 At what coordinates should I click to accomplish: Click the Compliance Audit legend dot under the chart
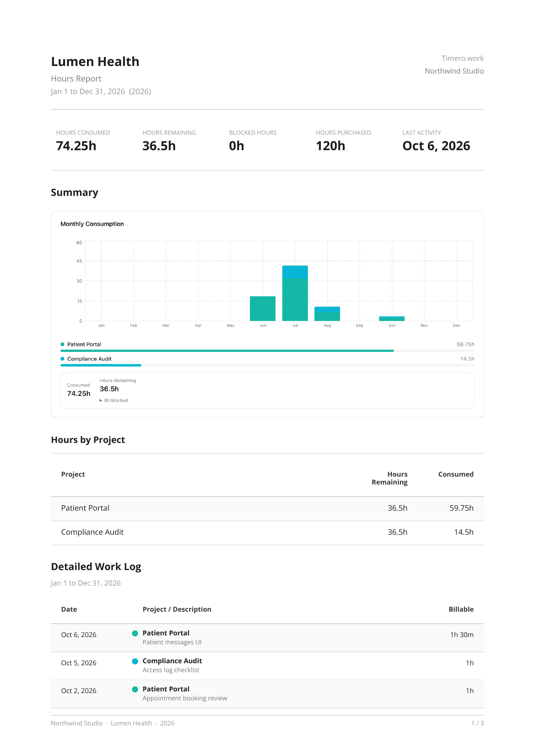[x=63, y=359]
